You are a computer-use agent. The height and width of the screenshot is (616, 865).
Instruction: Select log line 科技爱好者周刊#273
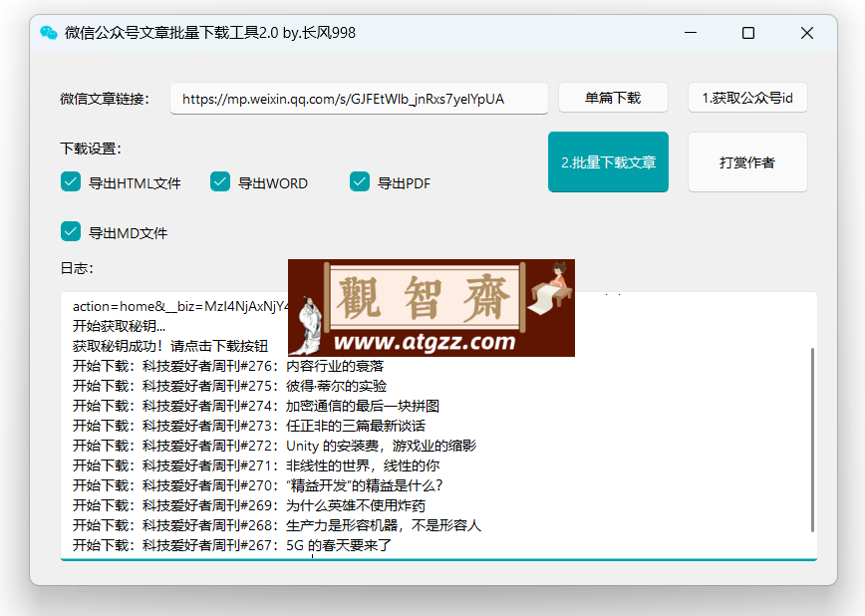249,426
